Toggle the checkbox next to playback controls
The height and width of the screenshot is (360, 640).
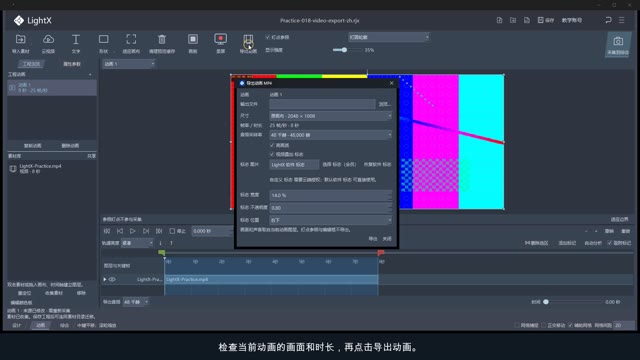pos(172,231)
